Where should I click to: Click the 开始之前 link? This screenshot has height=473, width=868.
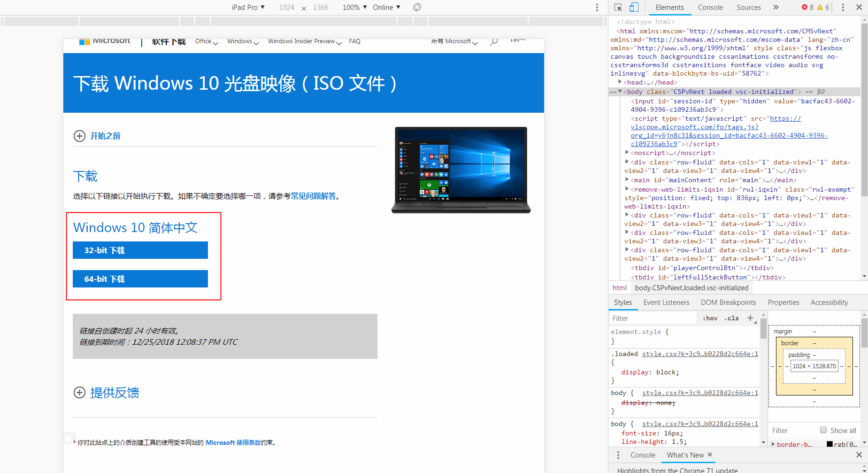(x=105, y=136)
